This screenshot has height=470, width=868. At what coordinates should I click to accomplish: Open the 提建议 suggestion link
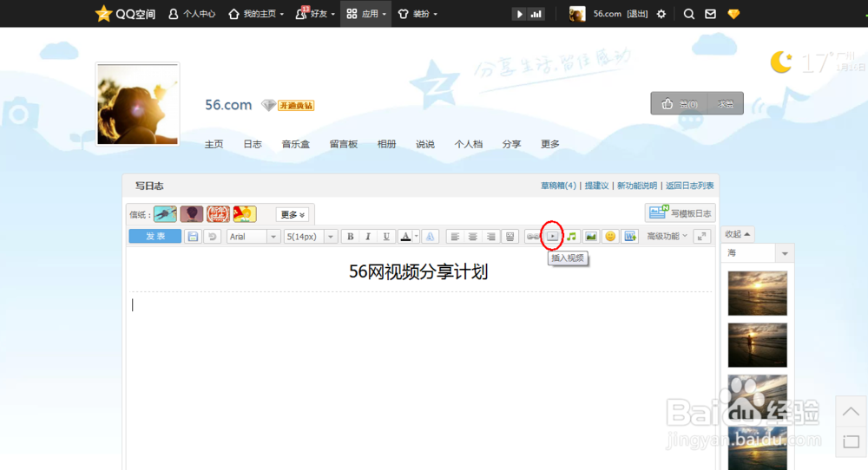tap(597, 186)
